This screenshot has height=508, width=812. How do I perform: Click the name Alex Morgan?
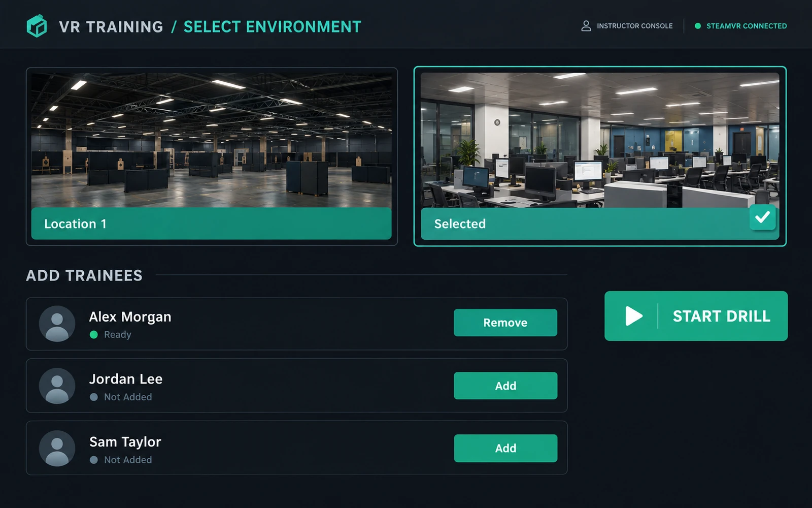click(x=130, y=317)
